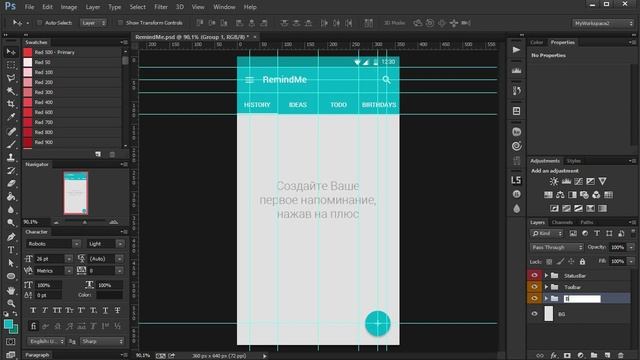The image size is (640, 360).
Task: Toggle Faux Bold text style
Action: pos(33,311)
